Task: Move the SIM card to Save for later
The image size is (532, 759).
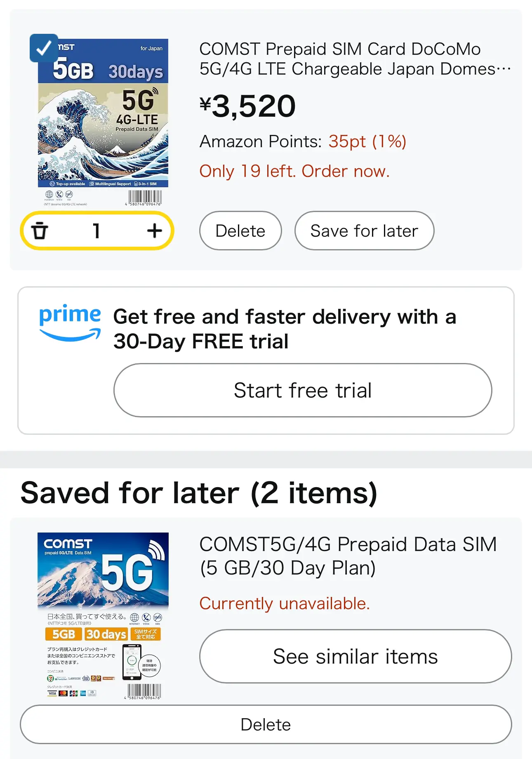Action: (364, 231)
